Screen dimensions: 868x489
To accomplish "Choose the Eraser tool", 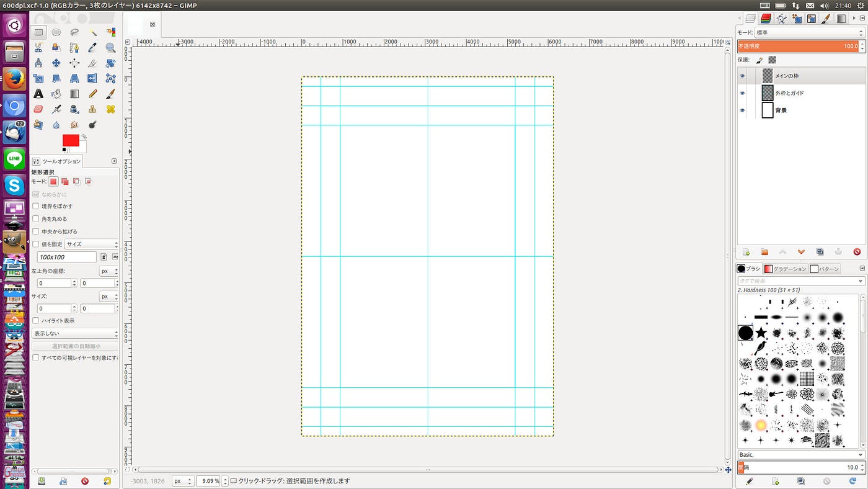I will tap(38, 109).
